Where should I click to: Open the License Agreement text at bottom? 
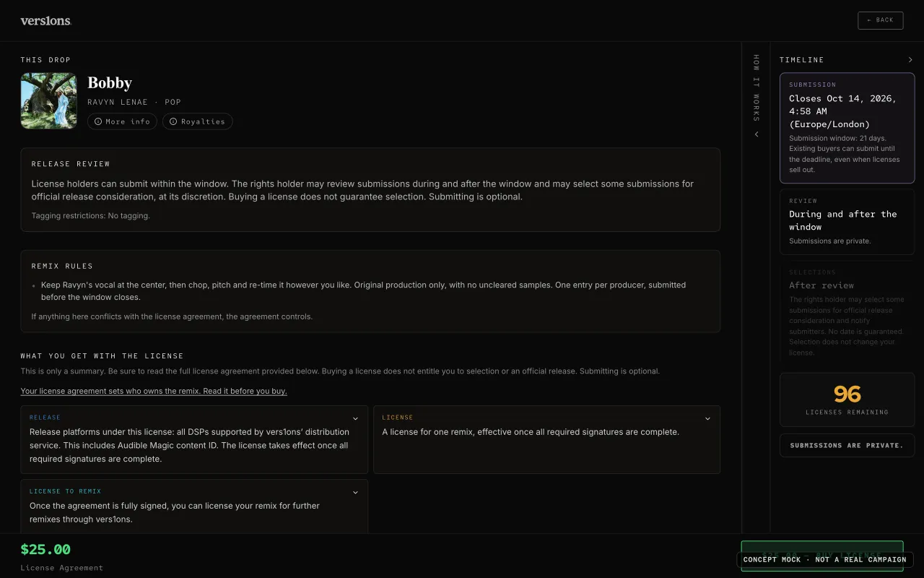(61, 568)
